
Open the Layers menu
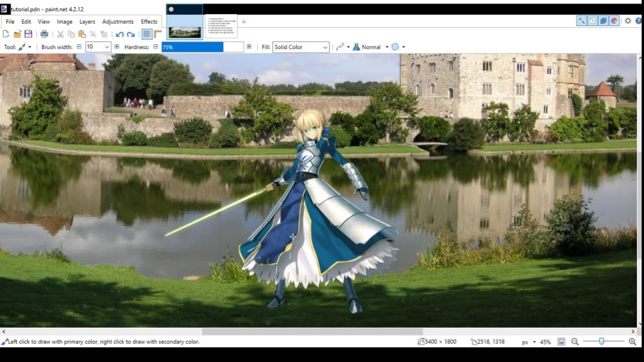coord(87,22)
